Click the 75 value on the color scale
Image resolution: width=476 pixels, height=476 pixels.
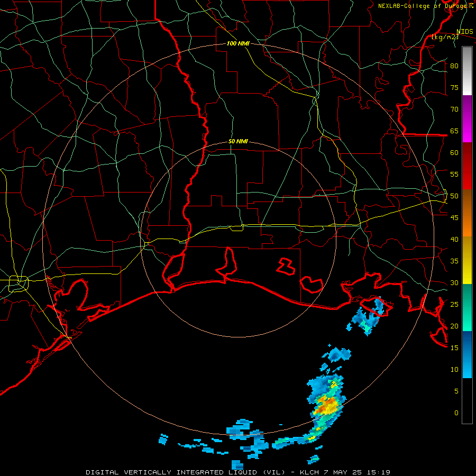[x=454, y=88]
